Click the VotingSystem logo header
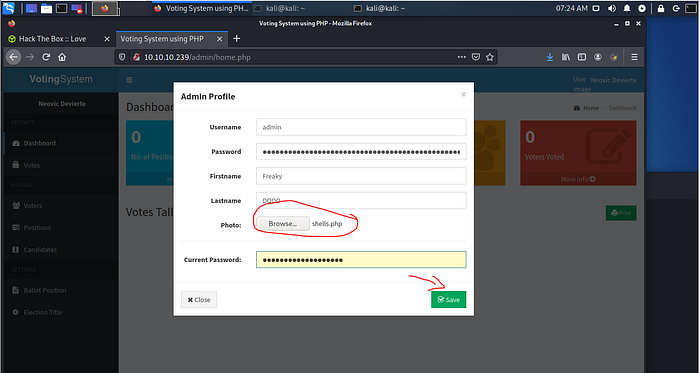This screenshot has height=373, width=700. (61, 79)
